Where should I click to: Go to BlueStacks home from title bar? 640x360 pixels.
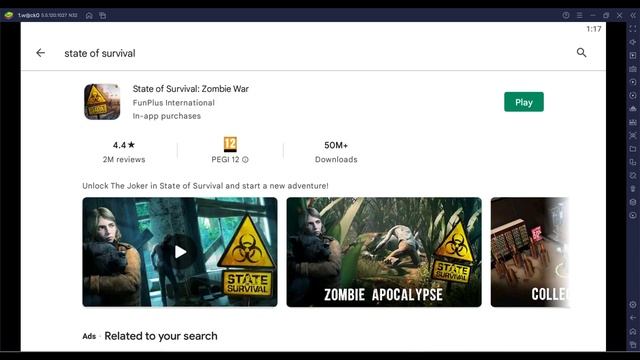(89, 16)
